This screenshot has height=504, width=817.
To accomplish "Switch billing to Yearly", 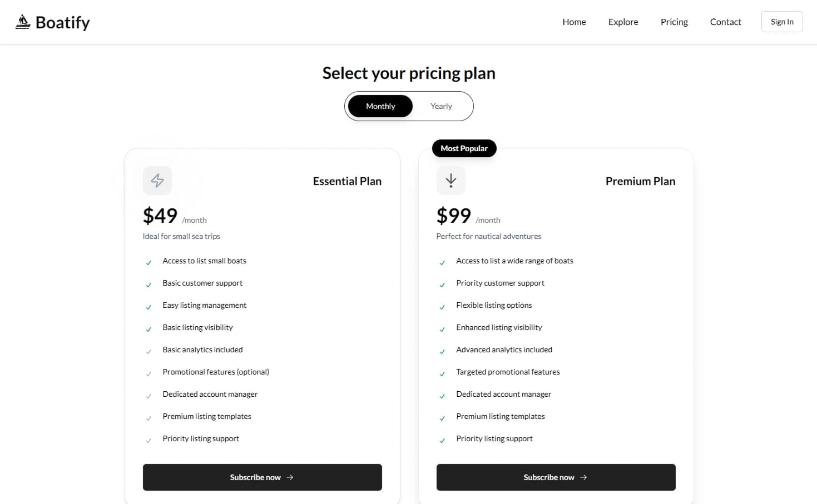I will (440, 106).
